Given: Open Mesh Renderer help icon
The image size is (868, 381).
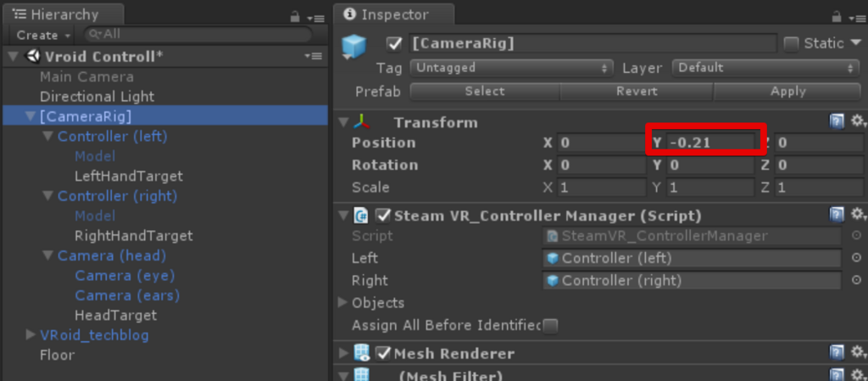Looking at the screenshot, I should coord(837,352).
